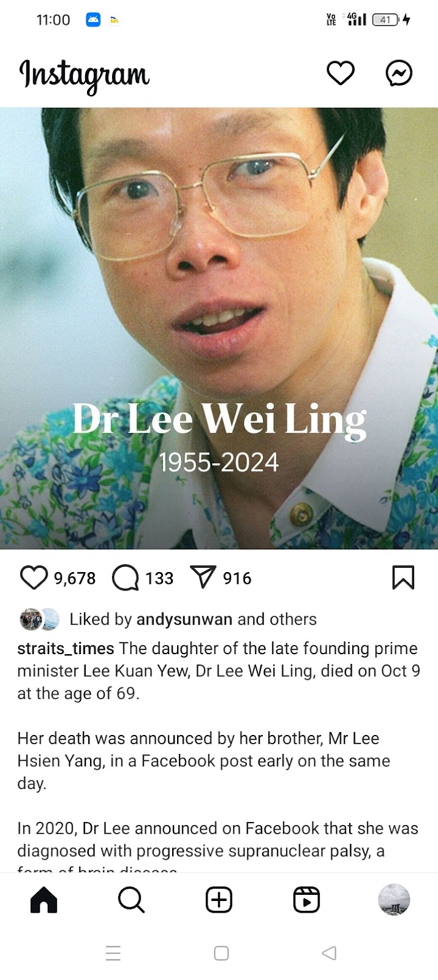The width and height of the screenshot is (438, 980).
Task: Open andysunwan profile from likes line
Action: (x=184, y=619)
